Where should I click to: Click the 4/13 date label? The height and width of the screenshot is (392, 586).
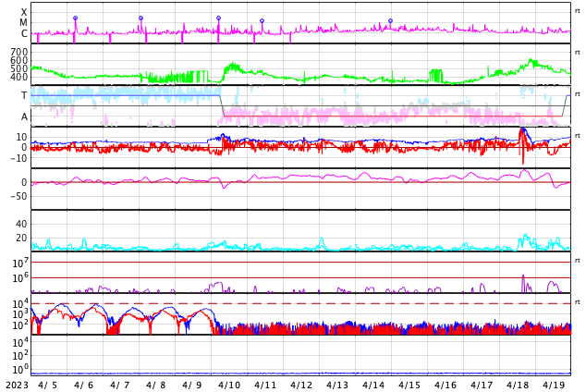(x=337, y=385)
